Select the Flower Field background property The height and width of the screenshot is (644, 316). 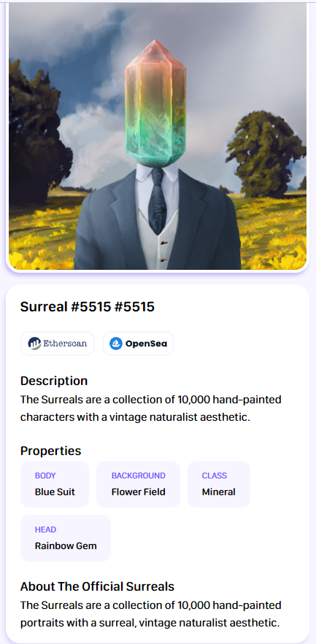pos(138,484)
